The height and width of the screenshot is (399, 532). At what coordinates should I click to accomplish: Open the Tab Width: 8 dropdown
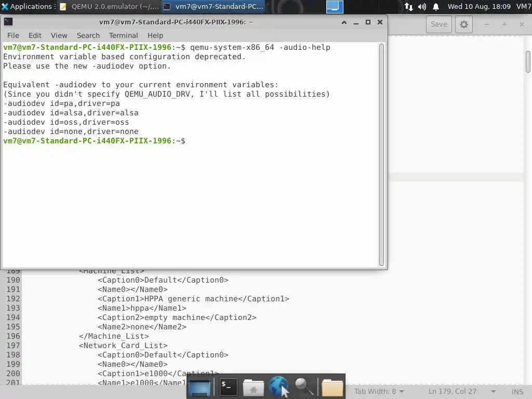(x=379, y=392)
